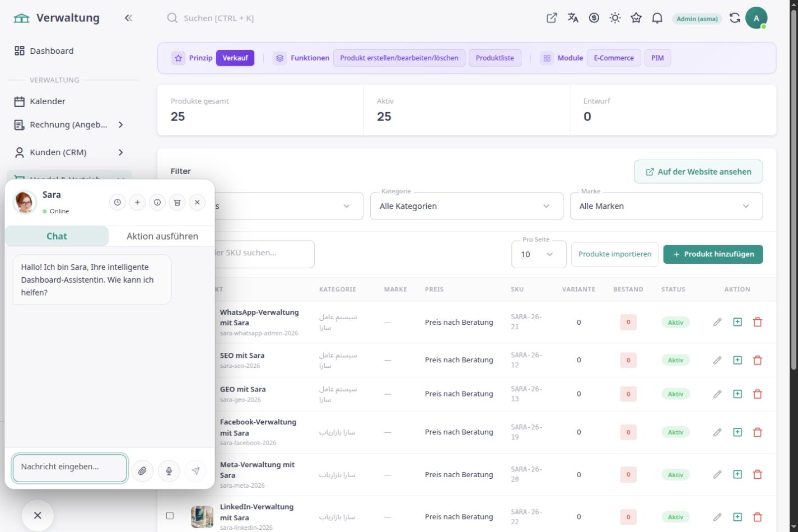
Task: Click the Produkt hinzufügen button
Action: point(713,254)
